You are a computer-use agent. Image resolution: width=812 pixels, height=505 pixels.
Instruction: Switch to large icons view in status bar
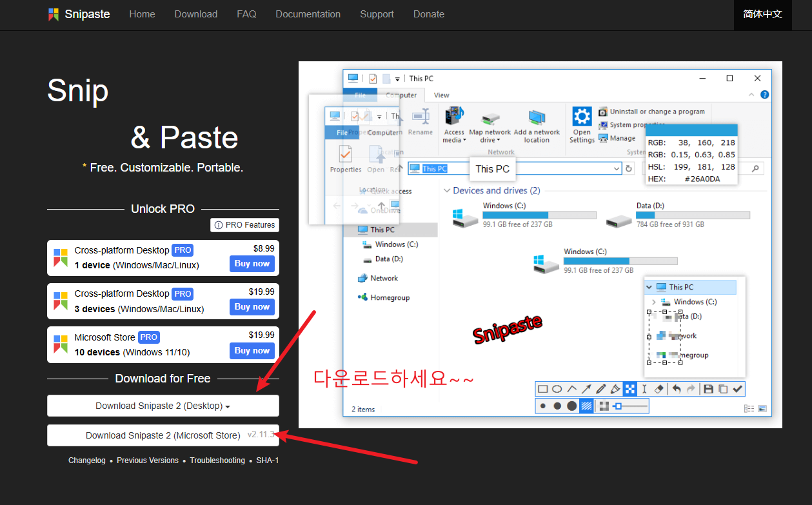point(762,409)
